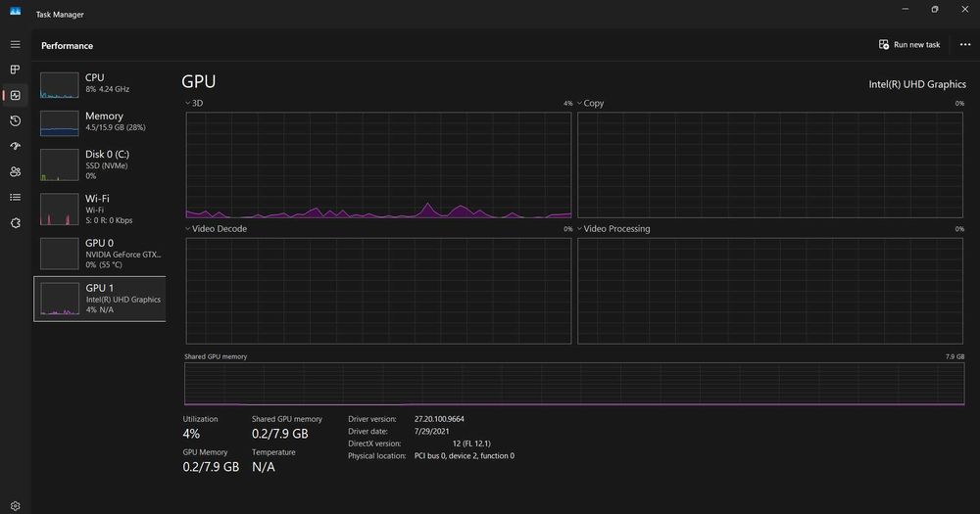Viewport: 980px width, 514px height.
Task: Select GPU 0 NVIDIA GeForce entry
Action: (x=100, y=254)
